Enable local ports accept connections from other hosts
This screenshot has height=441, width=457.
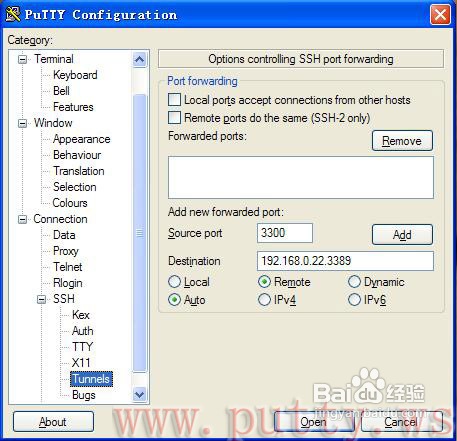(x=174, y=100)
